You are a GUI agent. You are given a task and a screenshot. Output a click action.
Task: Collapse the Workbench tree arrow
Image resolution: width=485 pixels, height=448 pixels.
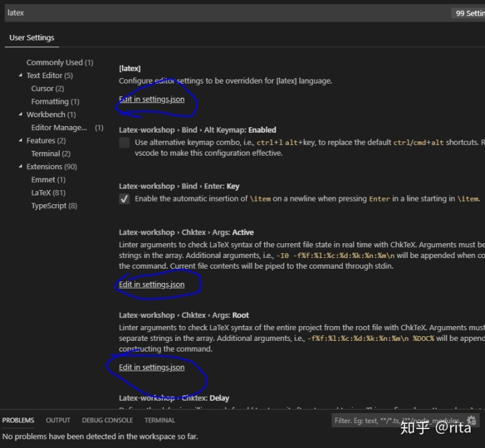[x=20, y=114]
